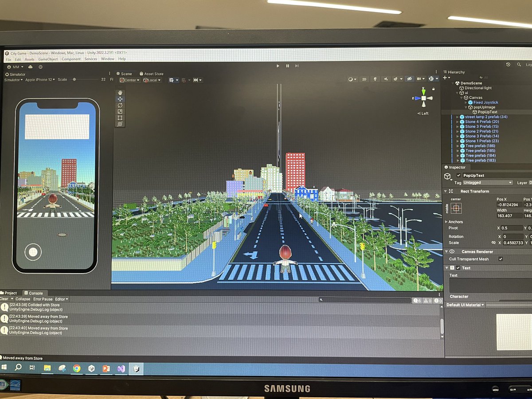The height and width of the screenshot is (399, 532).
Task: Click the Play button
Action: pos(278,66)
